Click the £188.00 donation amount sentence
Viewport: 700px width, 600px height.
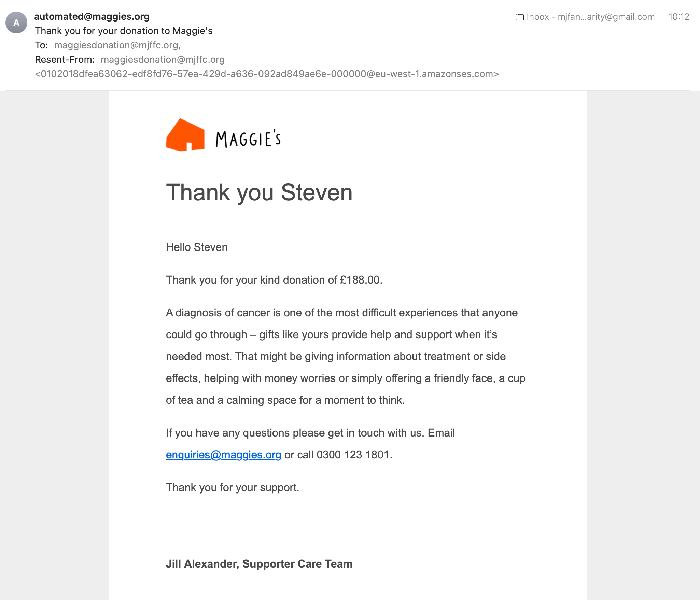(x=274, y=280)
